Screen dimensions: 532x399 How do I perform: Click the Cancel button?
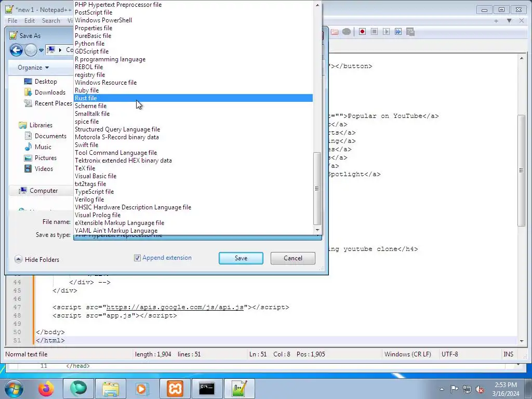pos(293,258)
